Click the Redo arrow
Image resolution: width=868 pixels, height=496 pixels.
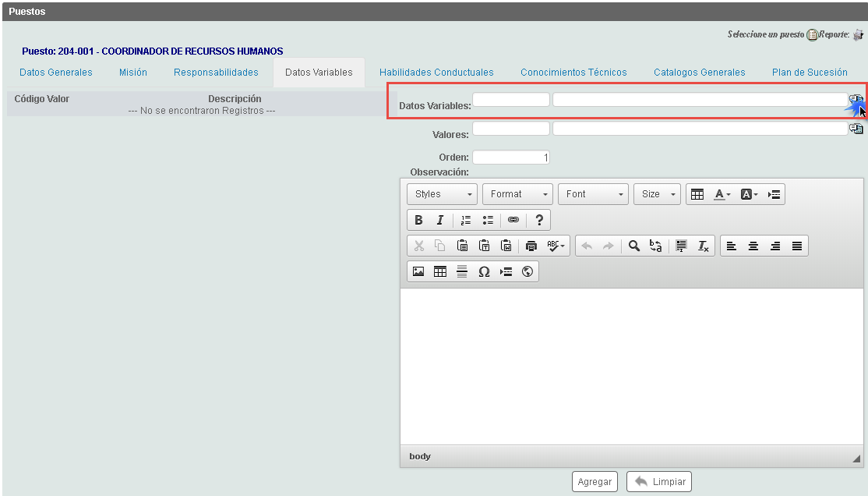click(609, 246)
